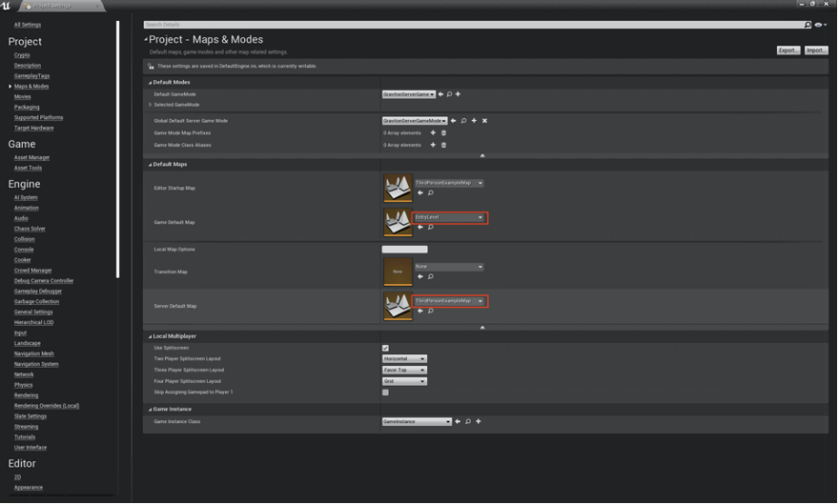Open All Settings link
Screen dimensions: 838x504
click(x=28, y=25)
